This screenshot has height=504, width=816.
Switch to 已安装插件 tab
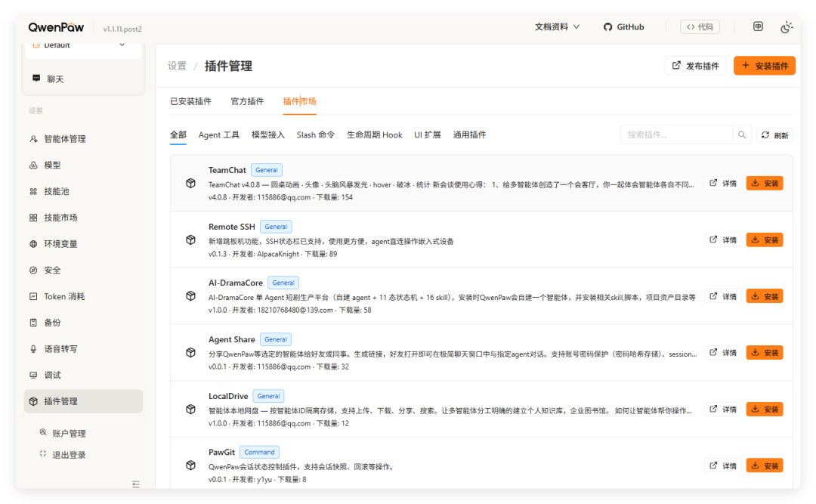[190, 101]
